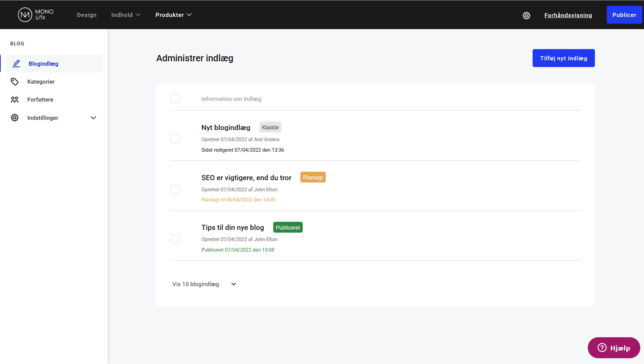The height and width of the screenshot is (364, 644).
Task: Click the blue Publicer button
Action: pyautogui.click(x=624, y=15)
